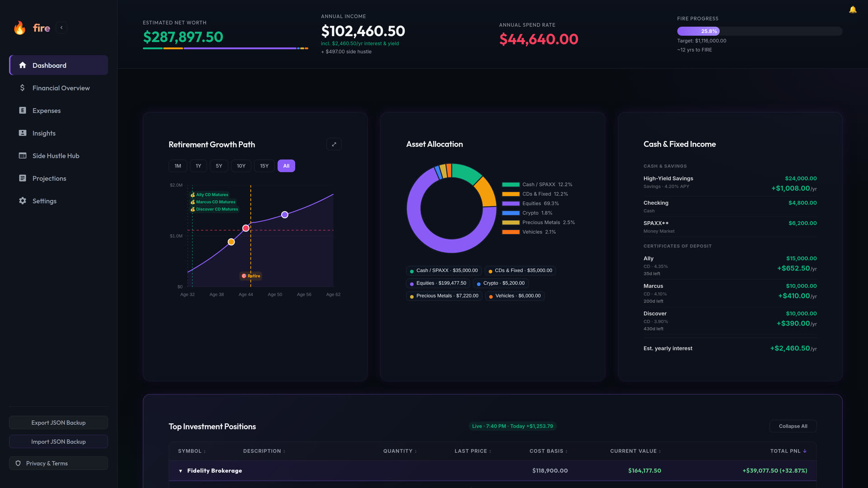Sort table by Cost Basis column
Screen dimensions: 868x488
pyautogui.click(x=548, y=451)
